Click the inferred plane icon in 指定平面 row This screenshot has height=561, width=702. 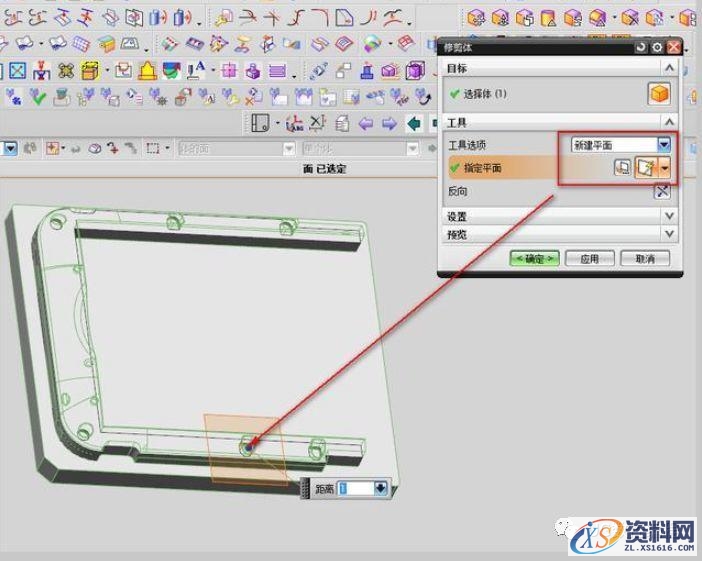click(x=645, y=168)
